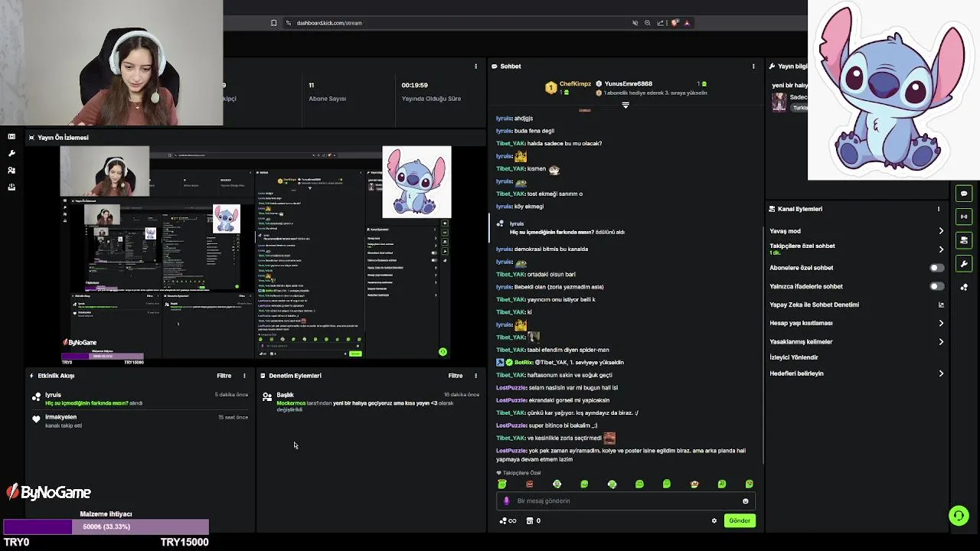Click channel points infinity icon below chat
The height and width of the screenshot is (551, 980).
[508, 520]
